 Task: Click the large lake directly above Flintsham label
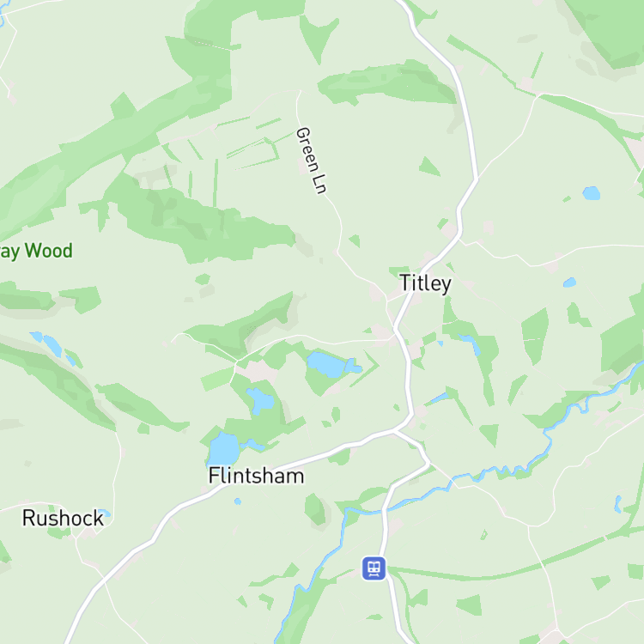point(224,448)
